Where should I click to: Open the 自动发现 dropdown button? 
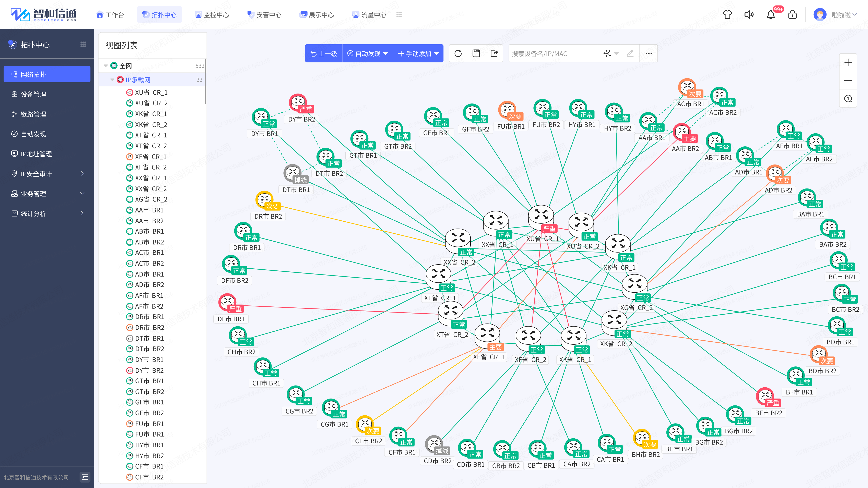click(x=368, y=53)
